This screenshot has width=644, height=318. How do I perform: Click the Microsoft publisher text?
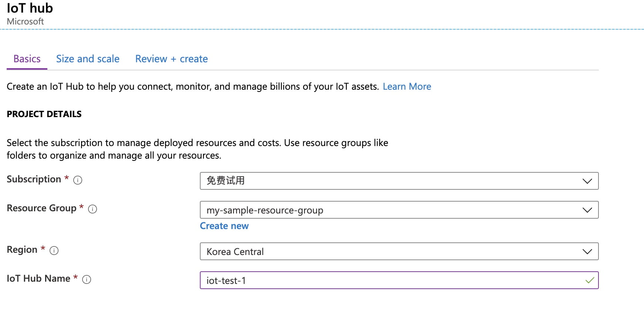pyautogui.click(x=25, y=21)
